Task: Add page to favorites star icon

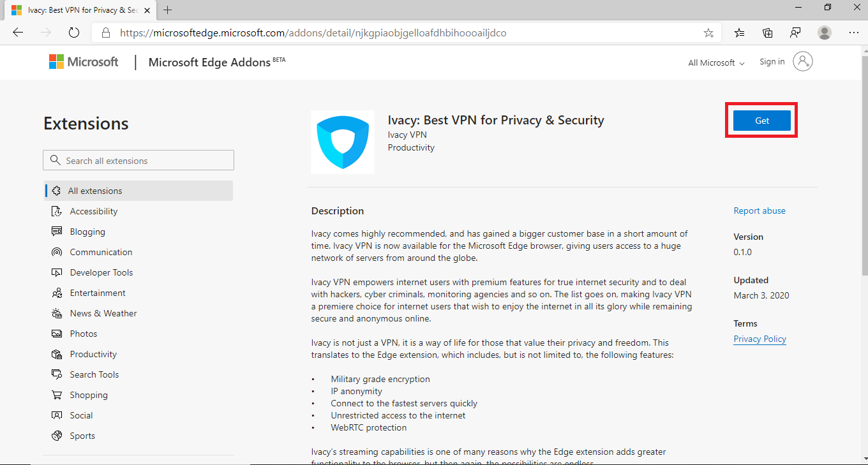Action: (708, 33)
